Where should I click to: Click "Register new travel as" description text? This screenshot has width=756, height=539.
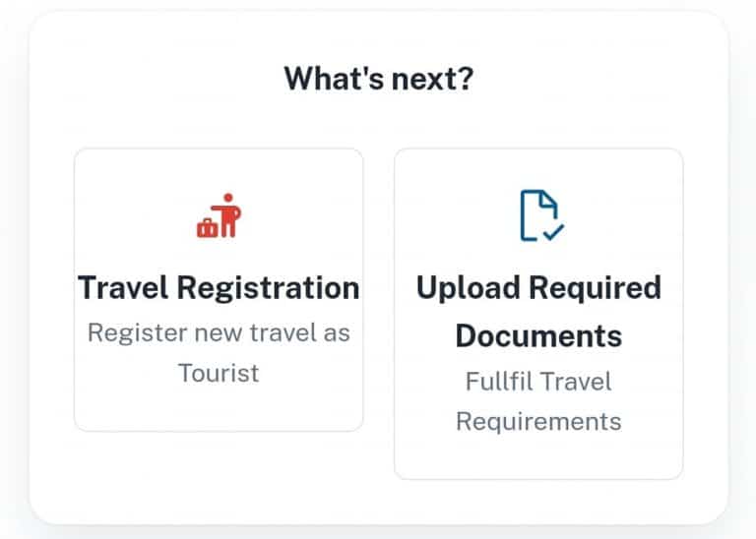(x=219, y=332)
